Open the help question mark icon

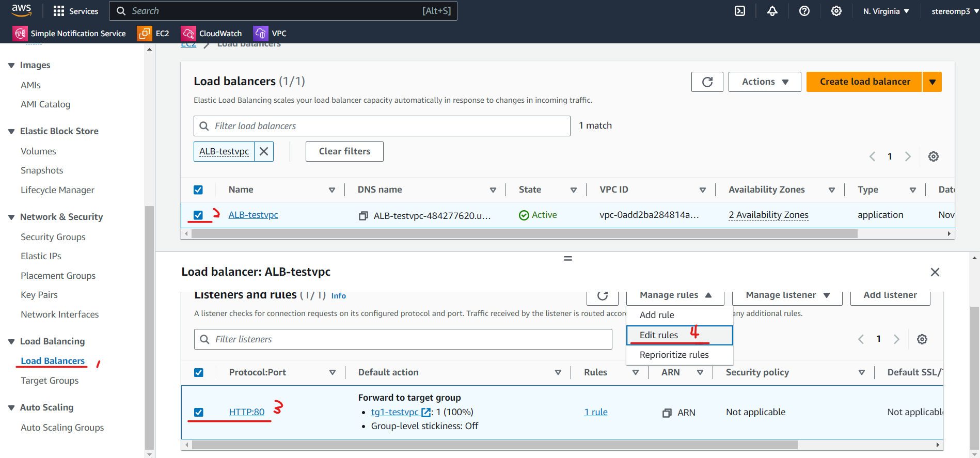tap(804, 11)
